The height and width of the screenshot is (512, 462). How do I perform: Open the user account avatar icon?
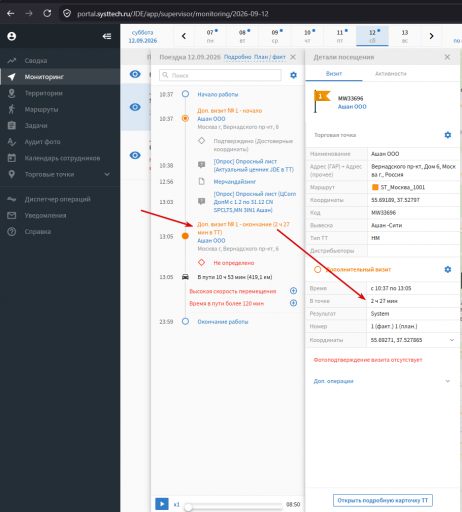tap(12, 36)
